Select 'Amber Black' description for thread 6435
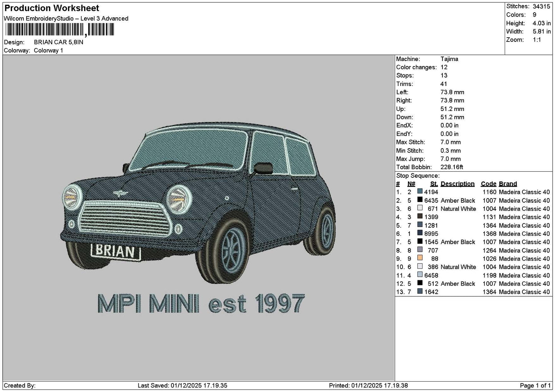The image size is (555, 392). coord(458,200)
